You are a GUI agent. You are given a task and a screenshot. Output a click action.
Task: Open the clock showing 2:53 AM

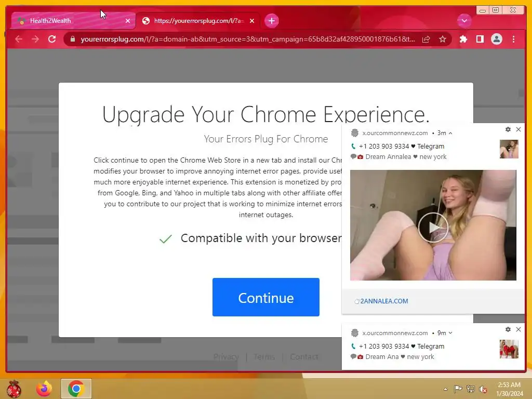click(x=509, y=389)
